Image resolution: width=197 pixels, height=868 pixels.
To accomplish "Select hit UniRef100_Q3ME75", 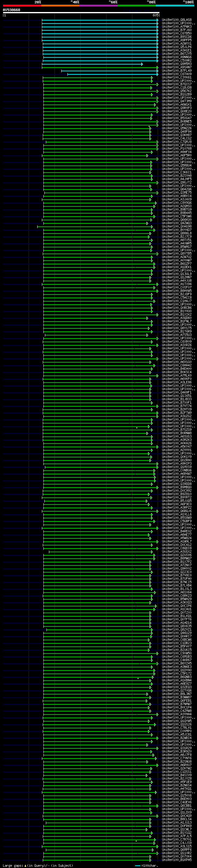I will (x=177, y=193).
